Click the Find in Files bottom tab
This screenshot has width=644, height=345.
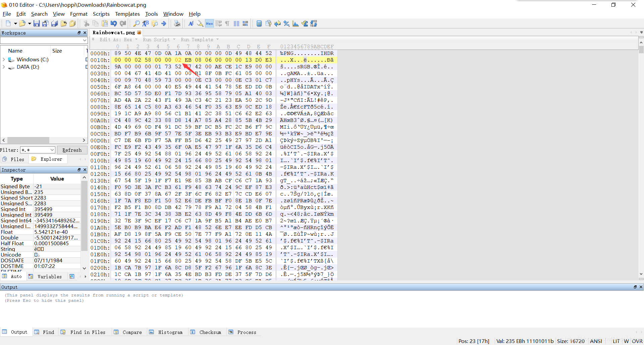pyautogui.click(x=83, y=332)
